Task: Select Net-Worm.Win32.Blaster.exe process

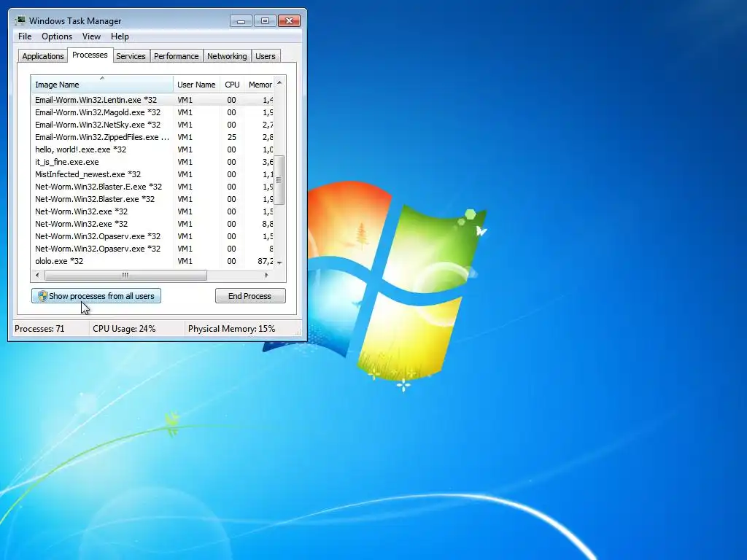Action: 152,199
